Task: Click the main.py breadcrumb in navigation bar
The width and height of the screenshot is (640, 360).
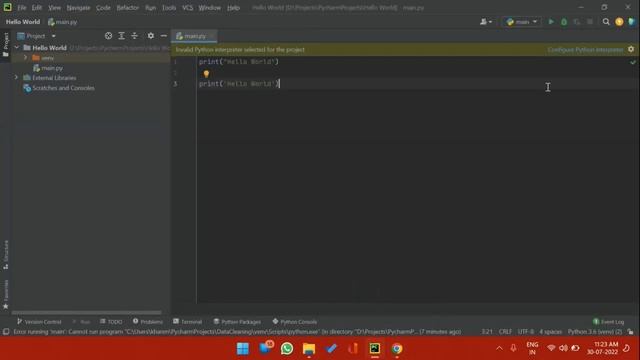Action: click(x=62, y=22)
